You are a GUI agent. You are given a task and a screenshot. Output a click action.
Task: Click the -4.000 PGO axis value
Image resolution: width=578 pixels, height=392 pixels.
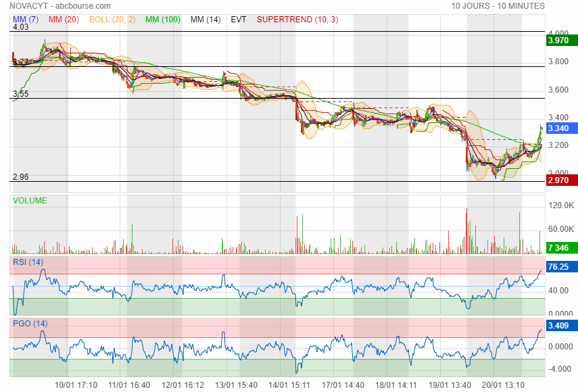coord(560,369)
